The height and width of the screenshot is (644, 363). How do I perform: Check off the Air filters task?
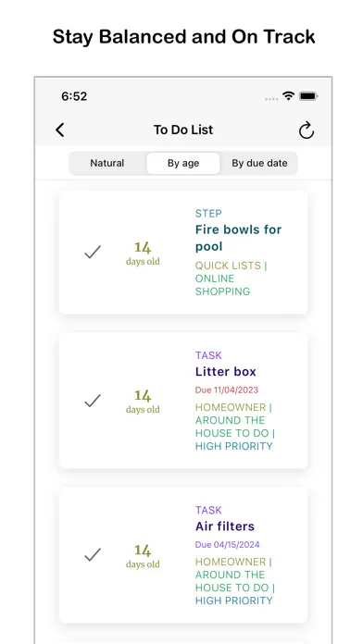(93, 554)
